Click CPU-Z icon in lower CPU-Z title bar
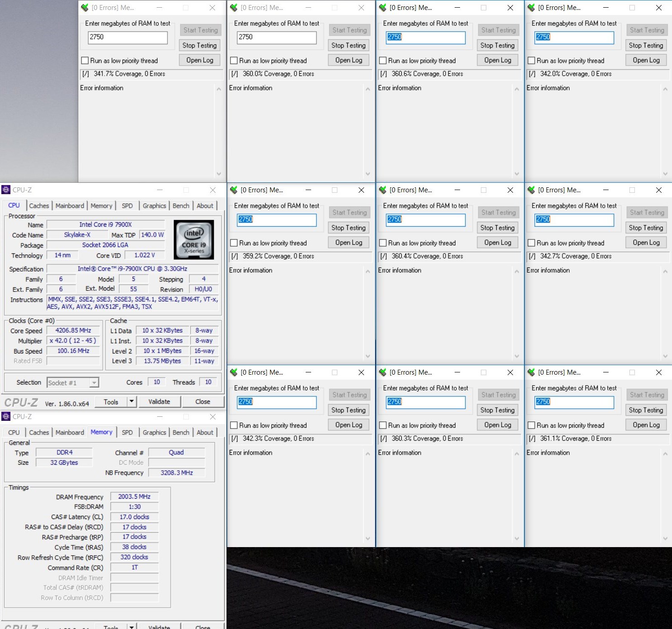Viewport: 672px width, 629px height. [6, 417]
